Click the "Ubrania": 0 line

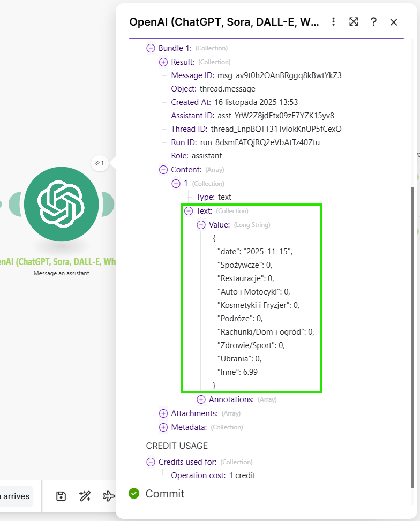239,359
